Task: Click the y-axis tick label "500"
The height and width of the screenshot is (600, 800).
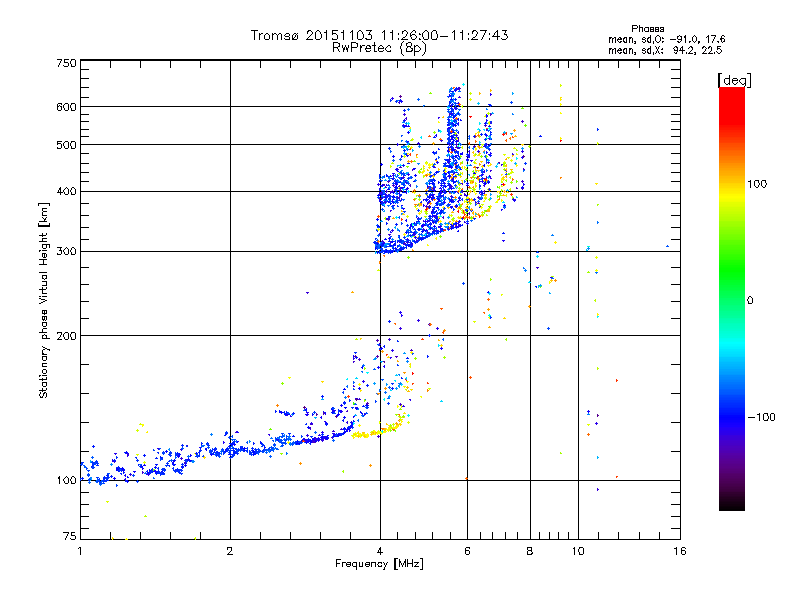Action: (66, 145)
